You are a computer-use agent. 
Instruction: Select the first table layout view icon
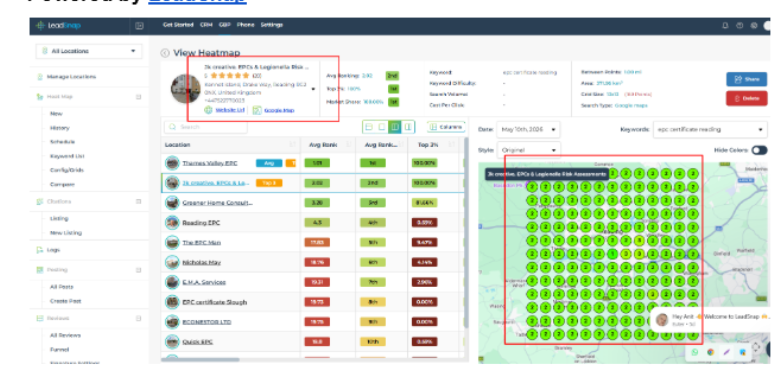click(368, 127)
